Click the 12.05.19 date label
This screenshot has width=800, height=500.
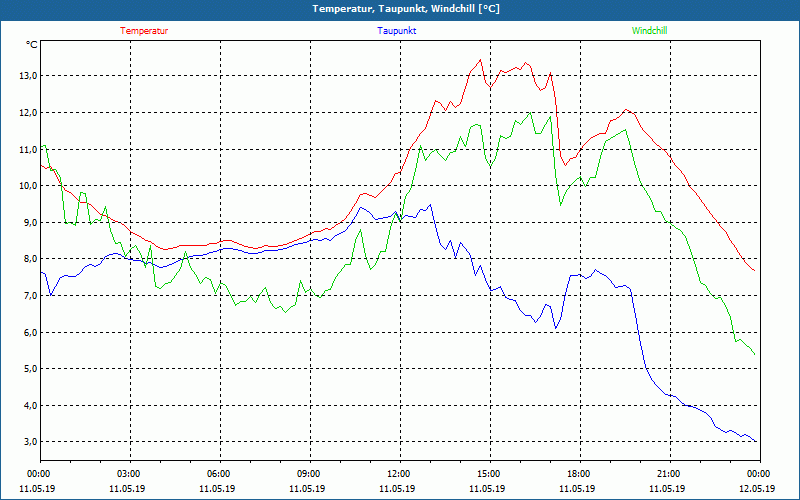tap(757, 488)
